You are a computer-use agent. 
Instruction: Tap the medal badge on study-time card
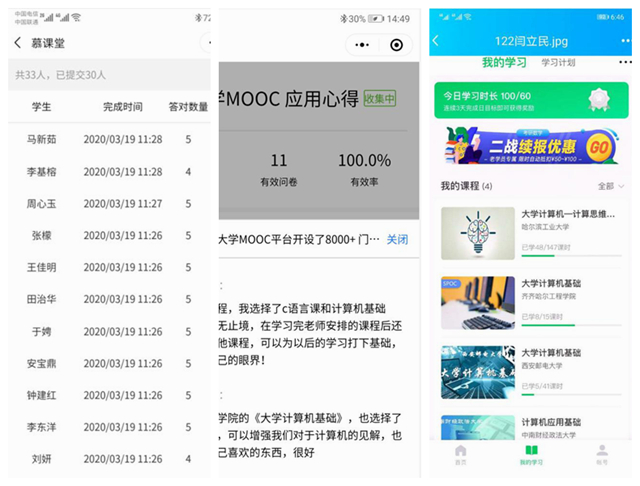coord(599,100)
